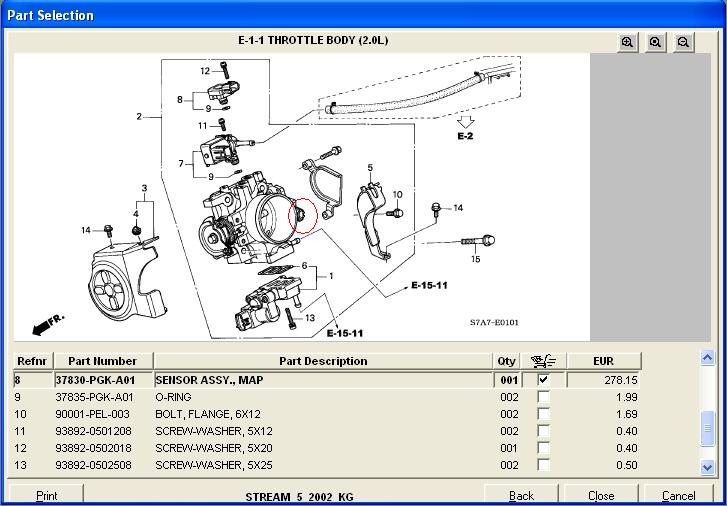The height and width of the screenshot is (506, 727).
Task: Click the shopping cart column header icon
Action: 543,361
